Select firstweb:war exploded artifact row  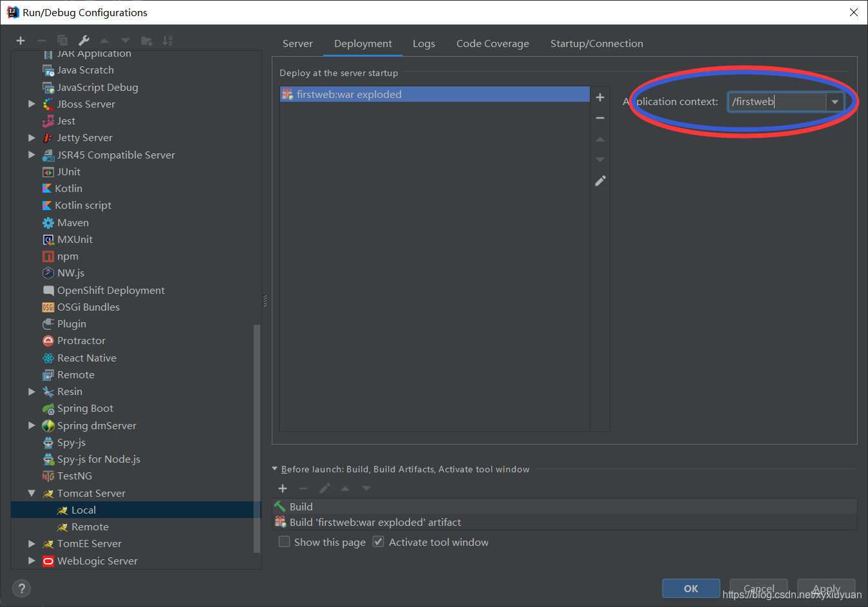click(x=435, y=94)
